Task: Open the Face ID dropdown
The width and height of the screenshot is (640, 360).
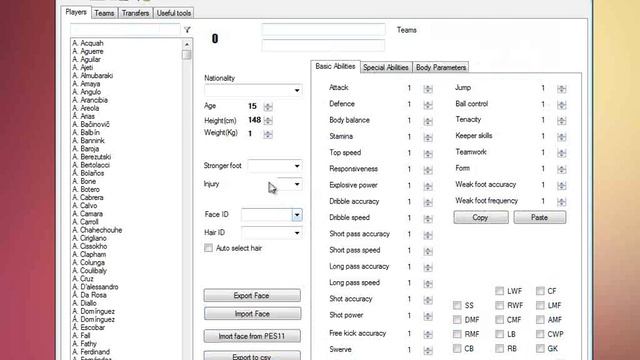Action: click(x=297, y=215)
